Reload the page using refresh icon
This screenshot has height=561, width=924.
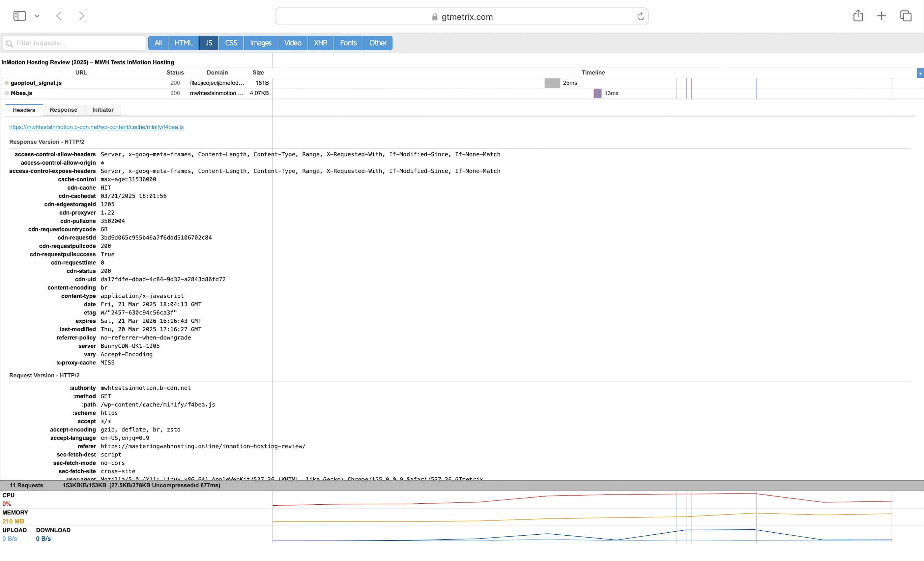641,16
